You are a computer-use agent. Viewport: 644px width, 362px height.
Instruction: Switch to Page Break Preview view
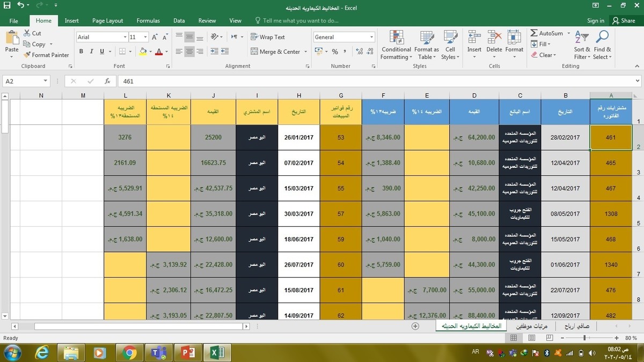pos(550,338)
